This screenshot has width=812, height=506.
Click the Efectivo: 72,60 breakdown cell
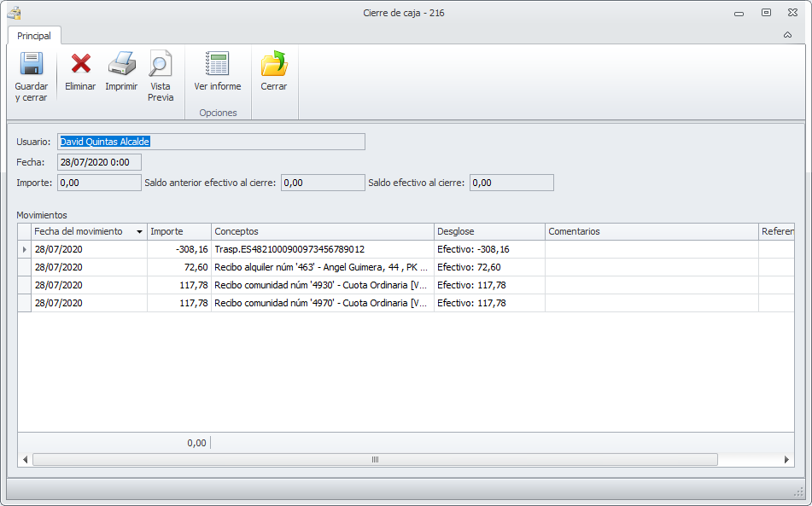pos(489,267)
